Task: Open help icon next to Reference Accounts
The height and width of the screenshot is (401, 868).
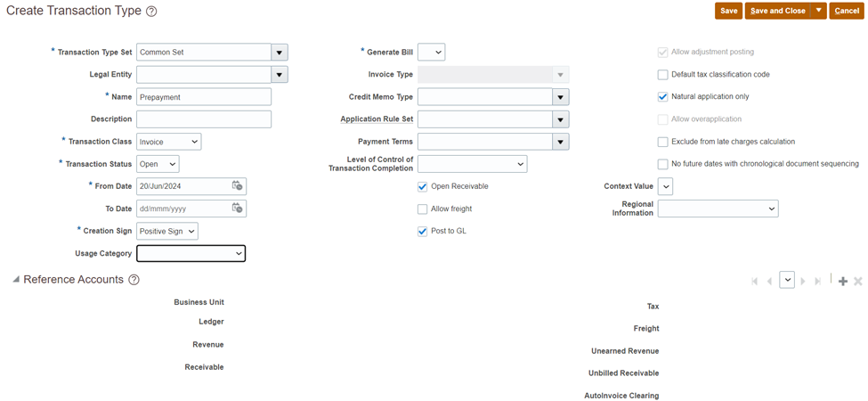Action: (134, 281)
